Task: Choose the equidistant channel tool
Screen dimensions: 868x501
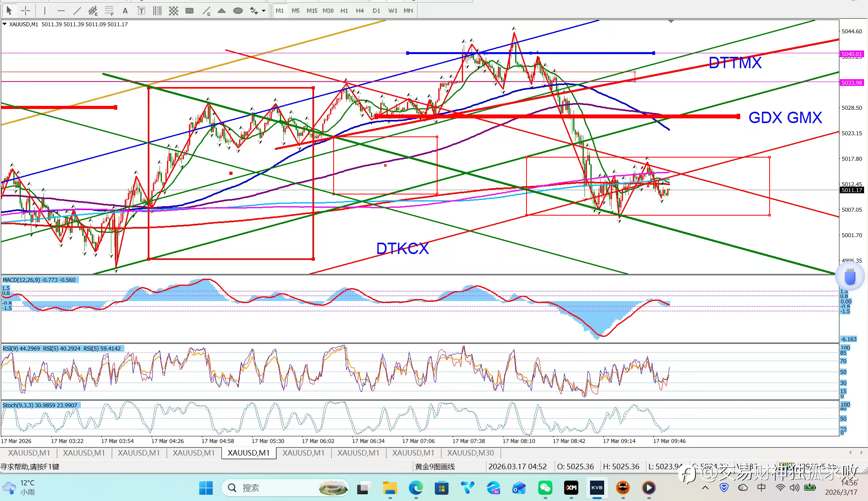Action: [x=93, y=11]
